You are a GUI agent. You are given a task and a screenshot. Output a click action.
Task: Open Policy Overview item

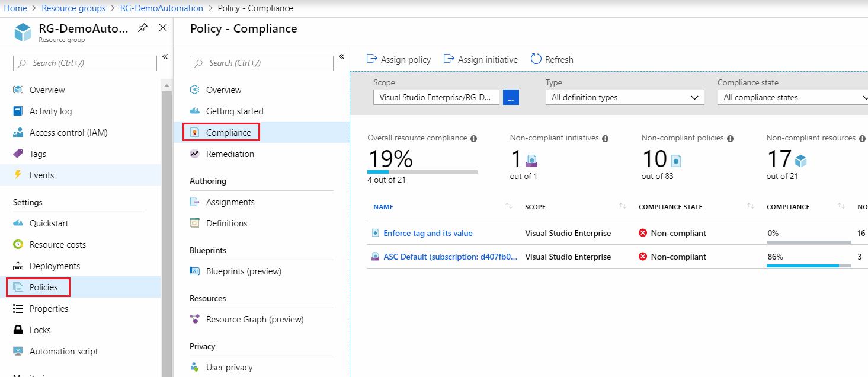tap(224, 90)
